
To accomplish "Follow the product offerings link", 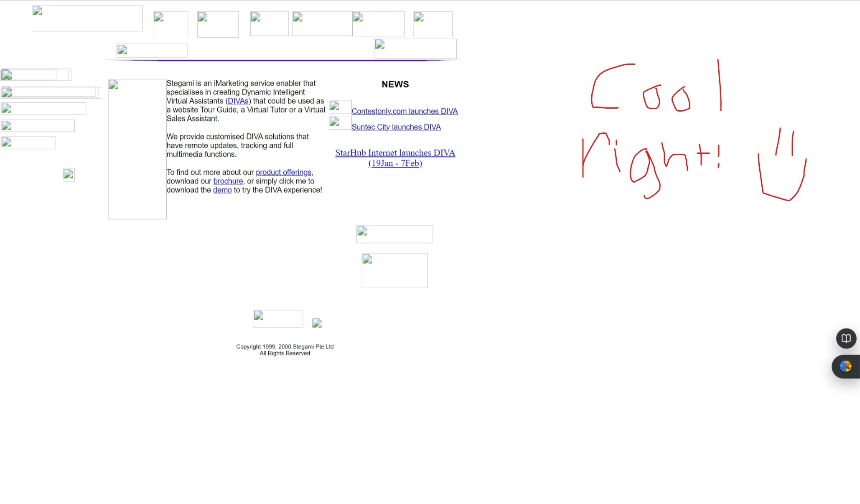I will click(283, 172).
